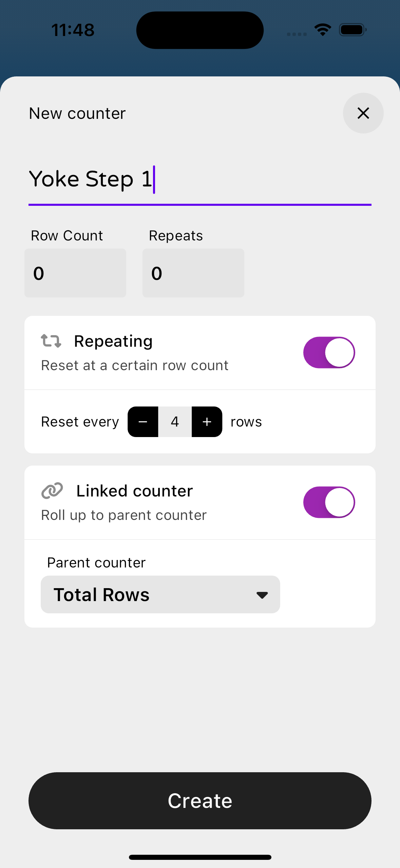The height and width of the screenshot is (868, 400).
Task: Toggle the Repeating switch off
Action: pos(329,352)
